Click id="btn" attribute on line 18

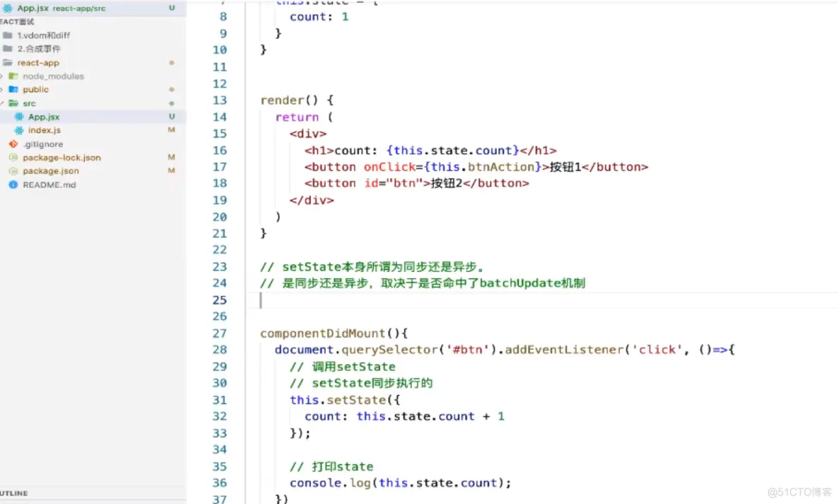pos(394,183)
